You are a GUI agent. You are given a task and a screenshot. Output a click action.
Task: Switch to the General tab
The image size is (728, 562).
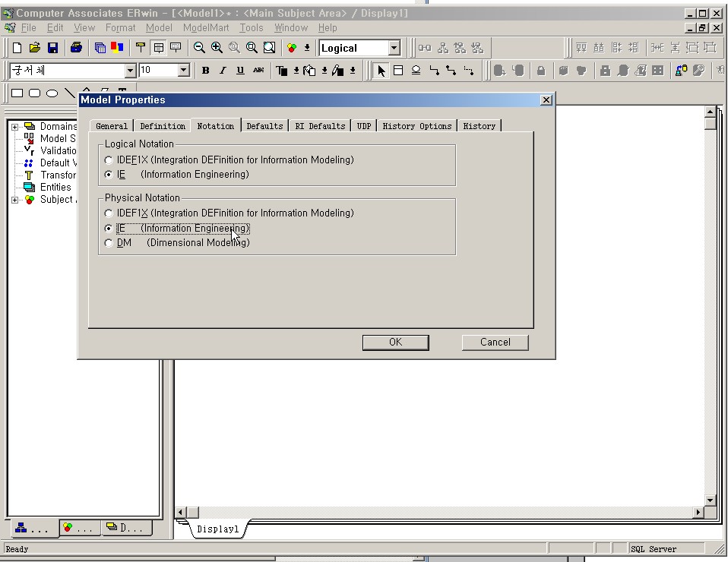click(112, 126)
